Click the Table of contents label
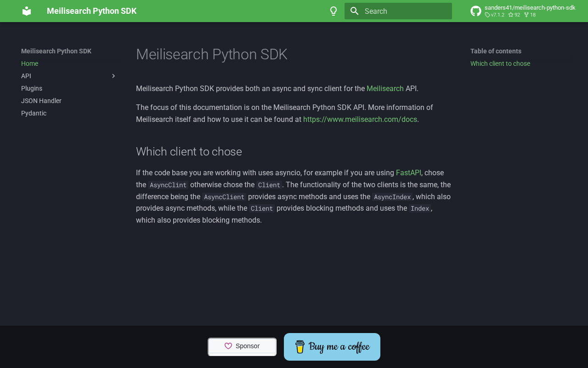588x368 pixels. pyautogui.click(x=496, y=51)
